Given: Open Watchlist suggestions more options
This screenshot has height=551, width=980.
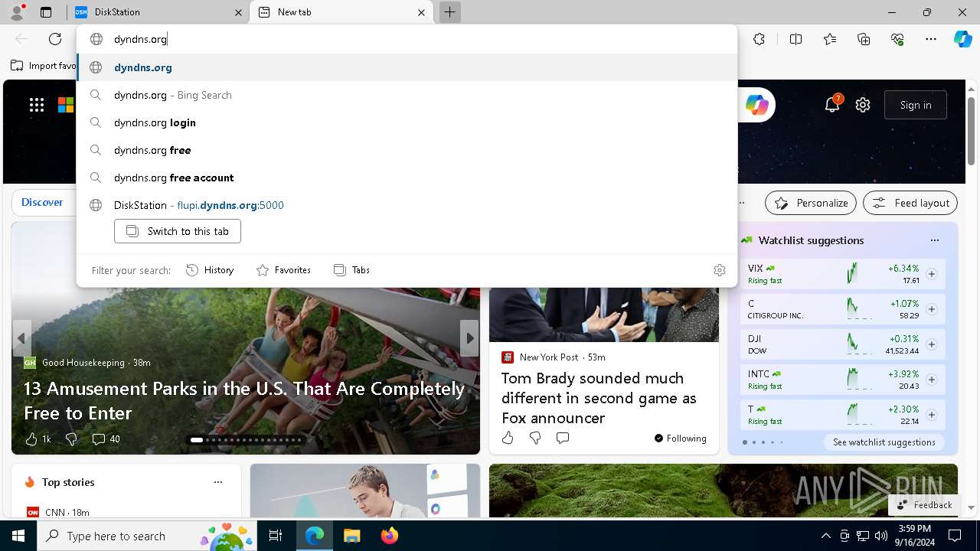Looking at the screenshot, I should coord(934,240).
